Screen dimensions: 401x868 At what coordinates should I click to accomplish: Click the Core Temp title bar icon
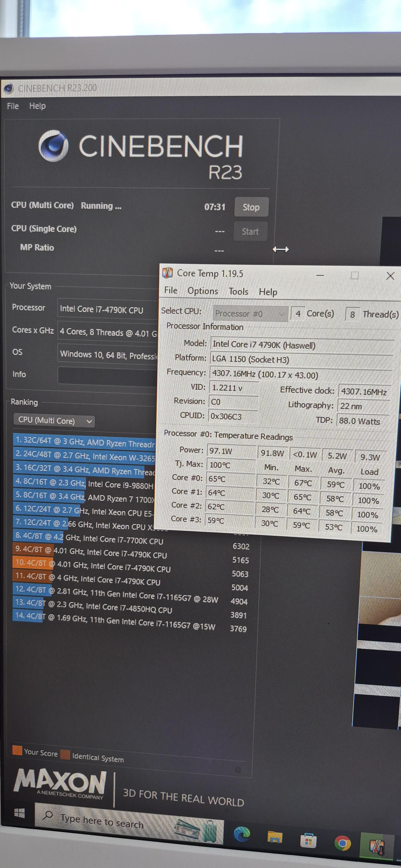[168, 273]
